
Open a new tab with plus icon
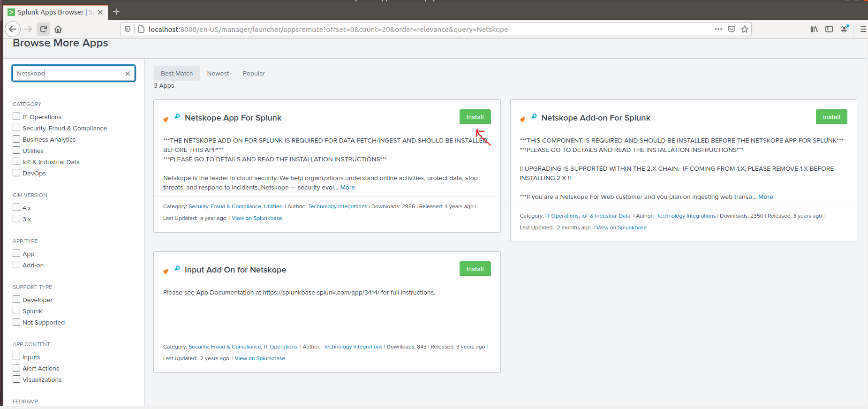(116, 12)
